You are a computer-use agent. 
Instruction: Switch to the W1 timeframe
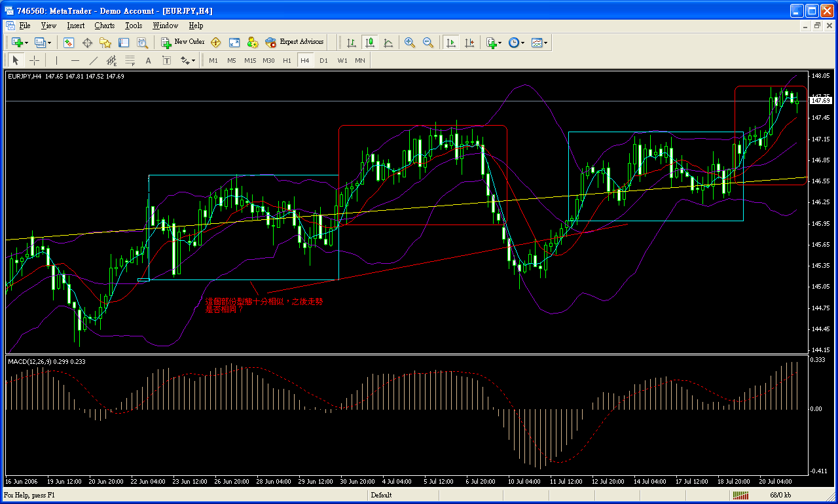pos(342,60)
